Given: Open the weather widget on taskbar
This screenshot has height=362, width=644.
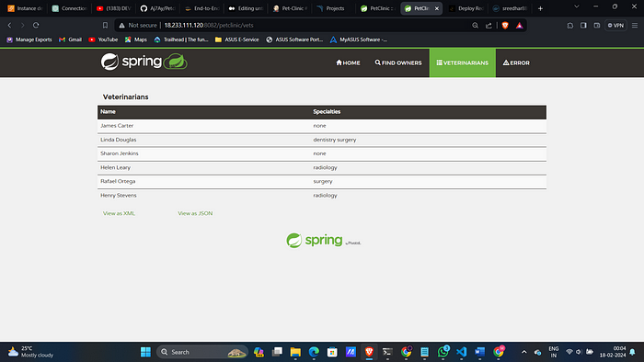Looking at the screenshot, I should (30, 352).
